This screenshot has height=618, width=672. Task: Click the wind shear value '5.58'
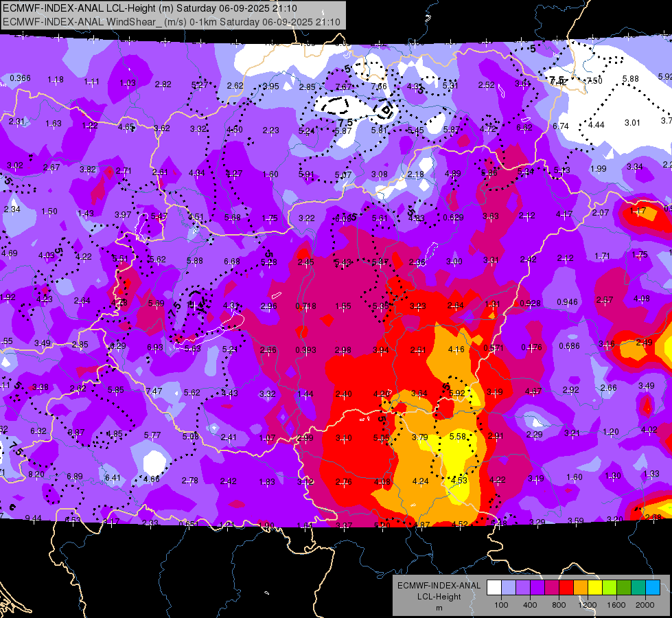tap(457, 436)
